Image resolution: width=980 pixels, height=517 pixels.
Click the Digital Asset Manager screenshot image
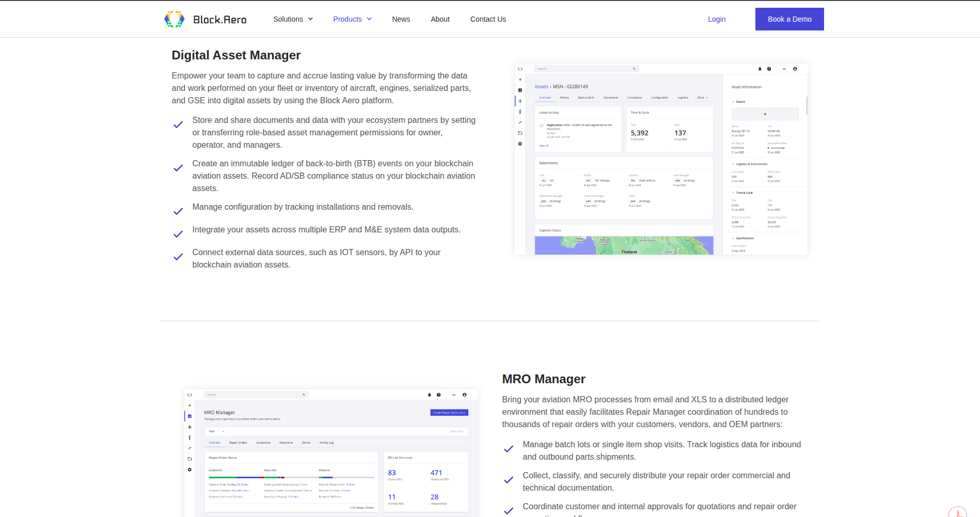coord(661,159)
